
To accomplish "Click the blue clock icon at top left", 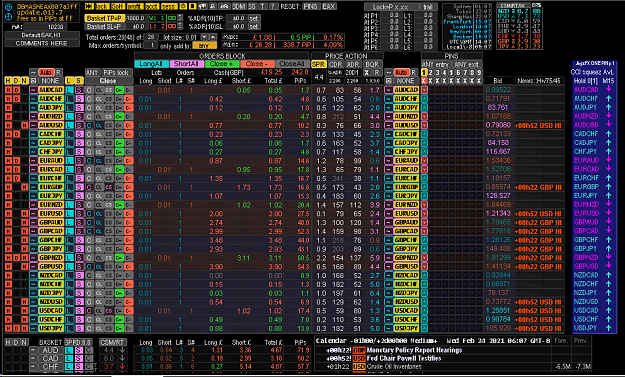I will coord(9,17).
